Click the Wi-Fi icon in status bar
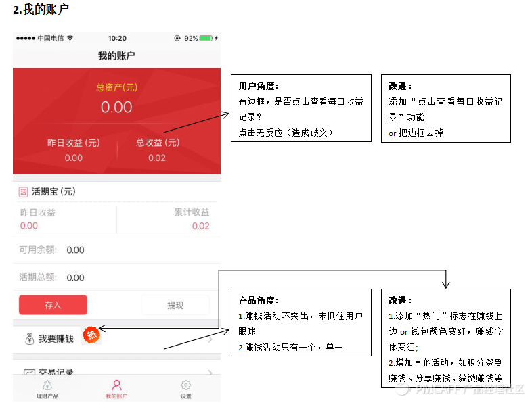This screenshot has height=403, width=532. click(70, 38)
